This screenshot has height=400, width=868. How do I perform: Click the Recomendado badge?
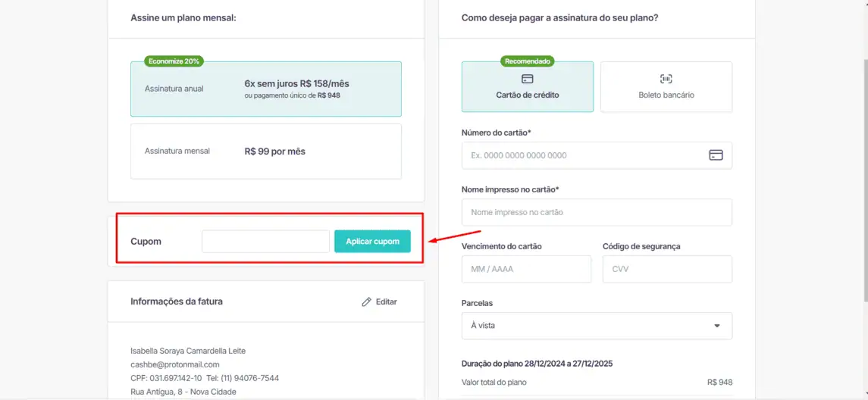pyautogui.click(x=528, y=61)
